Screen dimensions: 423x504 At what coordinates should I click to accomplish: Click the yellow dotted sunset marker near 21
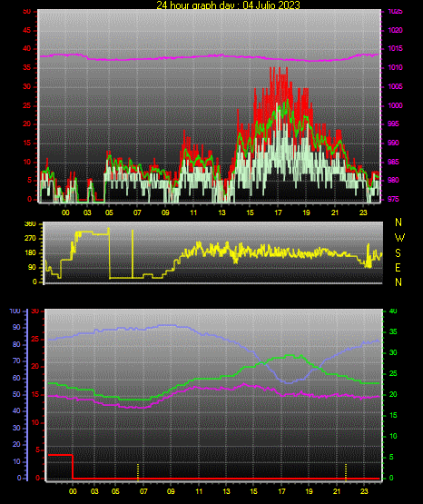(x=346, y=472)
